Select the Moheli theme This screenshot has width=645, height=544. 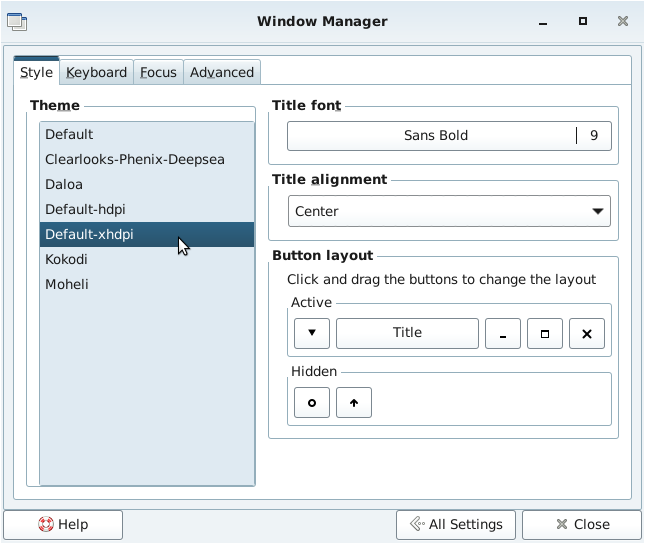(x=67, y=284)
